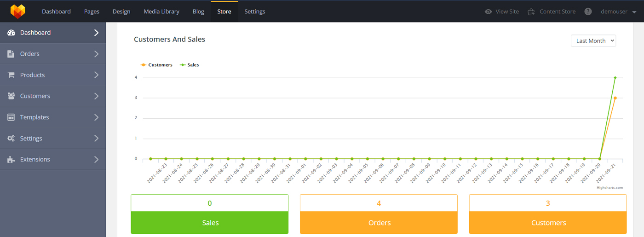Expand the demouser account menu
Viewport: 644px width, 237px height.
[618, 12]
